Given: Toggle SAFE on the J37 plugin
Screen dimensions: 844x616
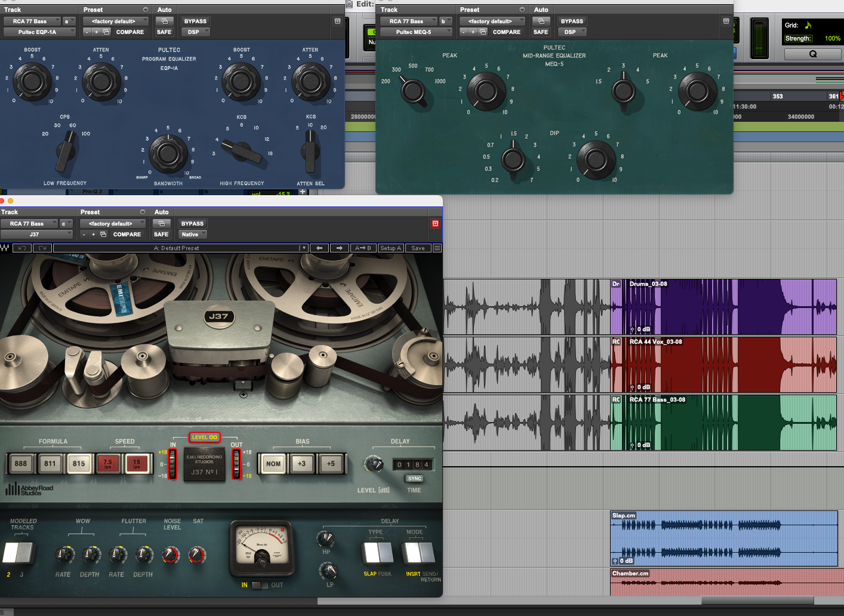Looking at the screenshot, I should click(x=161, y=234).
